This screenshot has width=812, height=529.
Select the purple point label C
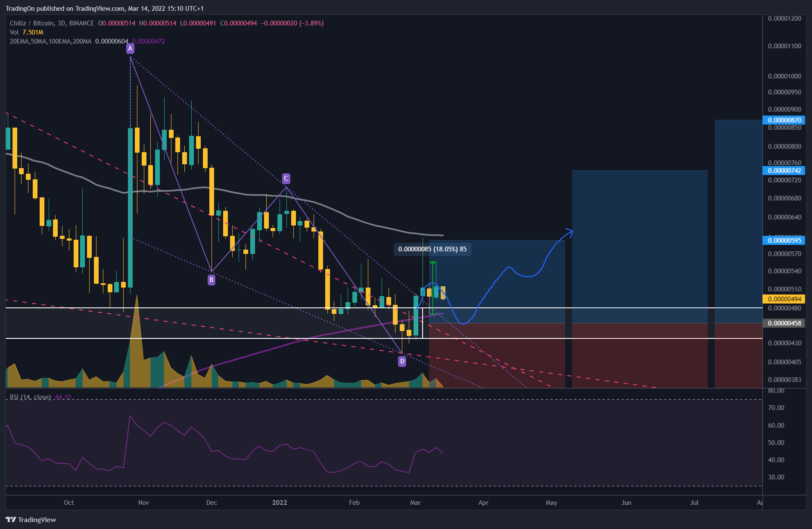click(x=286, y=178)
